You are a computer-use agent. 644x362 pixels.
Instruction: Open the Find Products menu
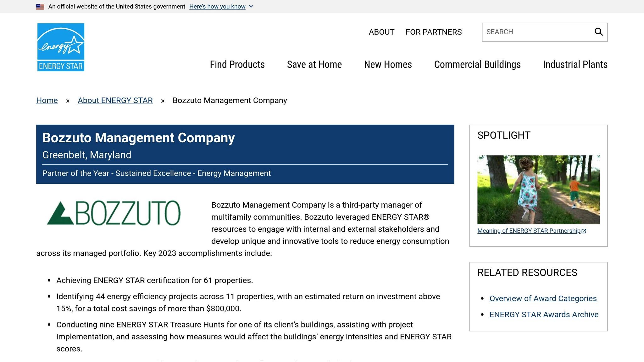click(237, 64)
